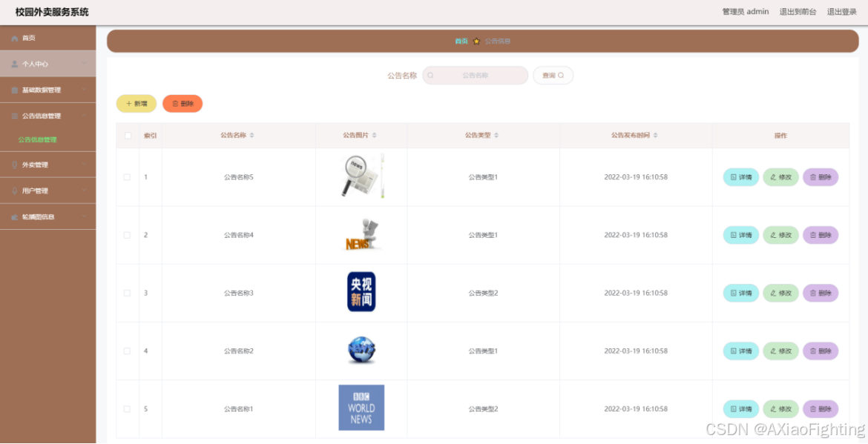Screen dimensions: 868x444
Task: Select the 公告信息管理 submenu item in green
Action: pyautogui.click(x=37, y=140)
